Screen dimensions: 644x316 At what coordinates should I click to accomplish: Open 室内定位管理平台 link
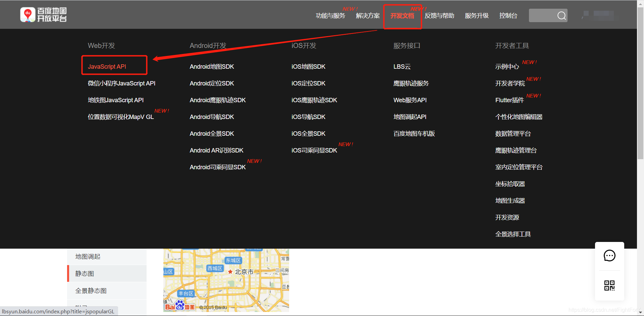click(x=519, y=167)
